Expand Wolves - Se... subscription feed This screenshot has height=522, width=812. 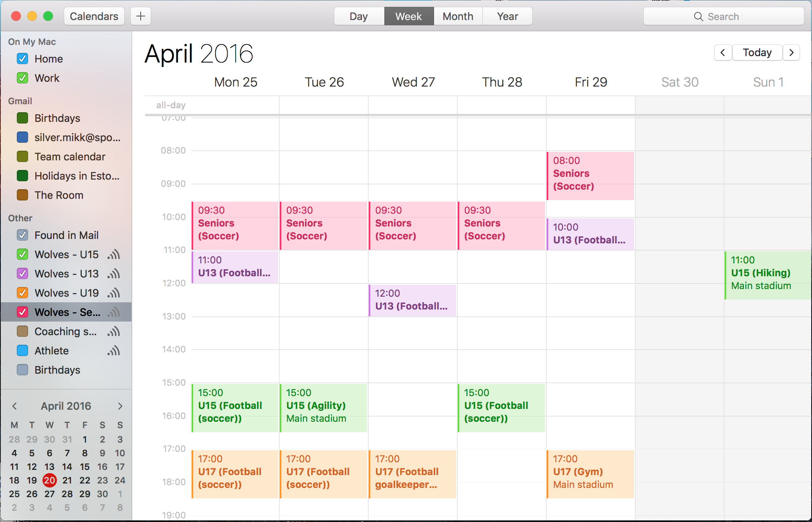(117, 312)
